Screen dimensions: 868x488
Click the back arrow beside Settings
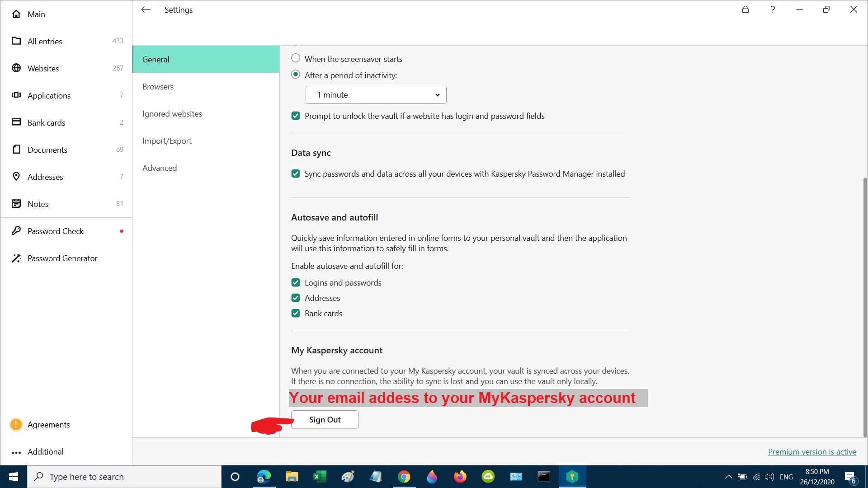146,9
